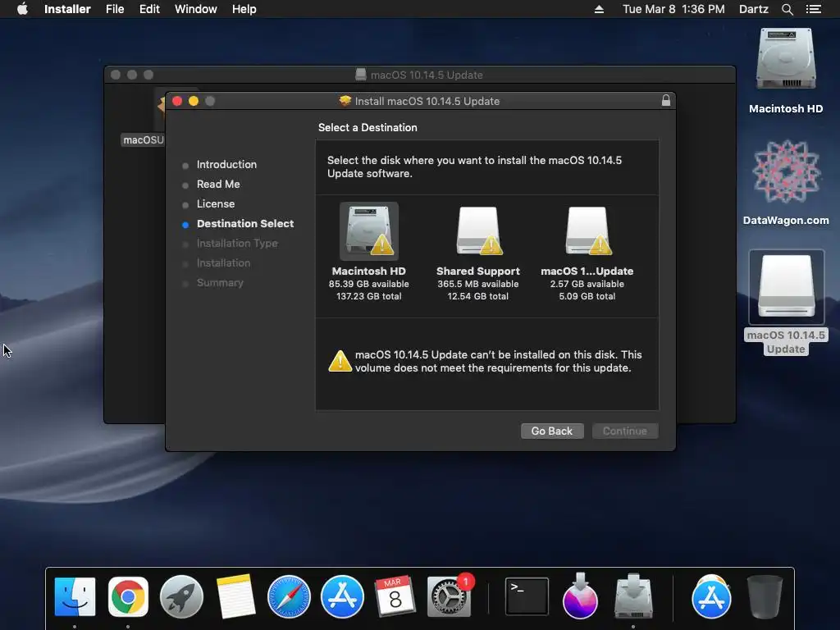Close the installer with the red button
This screenshot has width=840, height=630.
tap(177, 101)
